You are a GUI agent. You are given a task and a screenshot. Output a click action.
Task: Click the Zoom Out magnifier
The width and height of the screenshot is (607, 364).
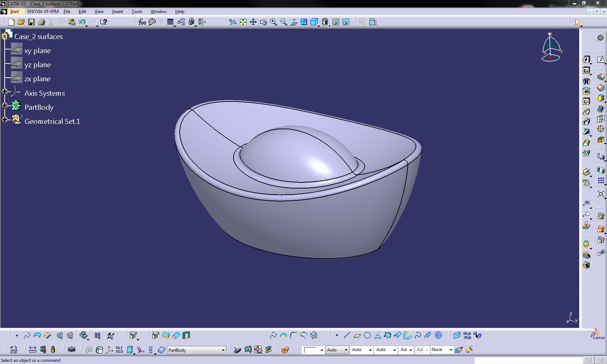[284, 22]
